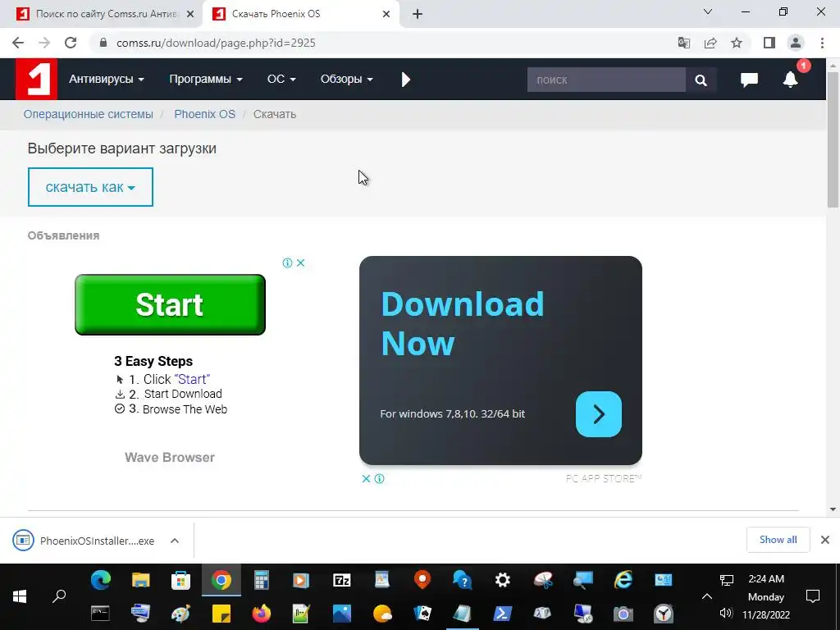840x630 pixels.
Task: Open Solitaire cards app from taskbar
Action: (422, 613)
